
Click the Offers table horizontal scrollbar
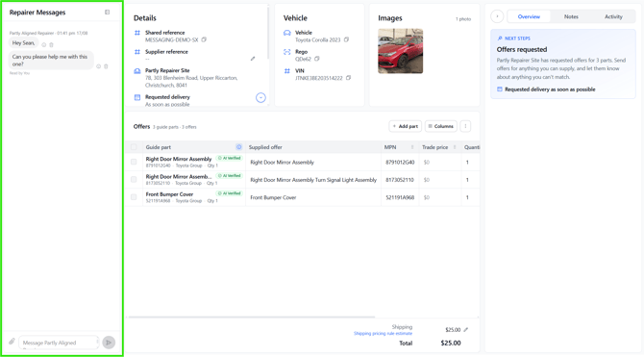(x=252, y=318)
